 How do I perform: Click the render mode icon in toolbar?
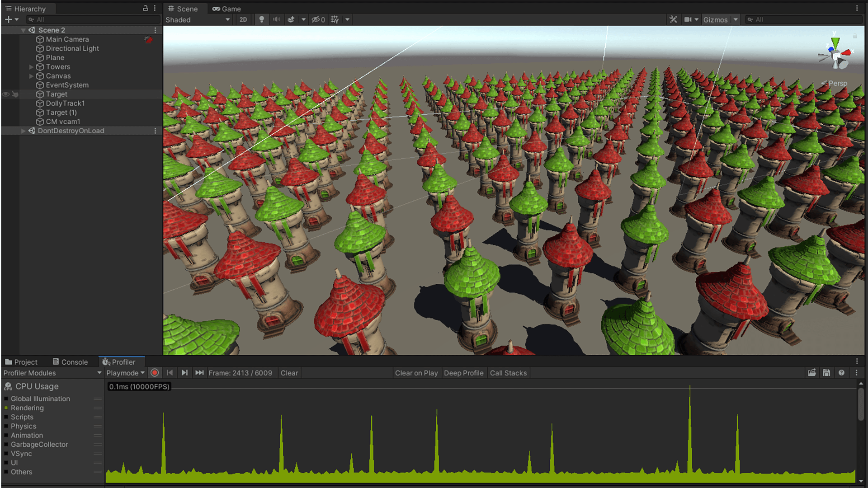point(197,20)
